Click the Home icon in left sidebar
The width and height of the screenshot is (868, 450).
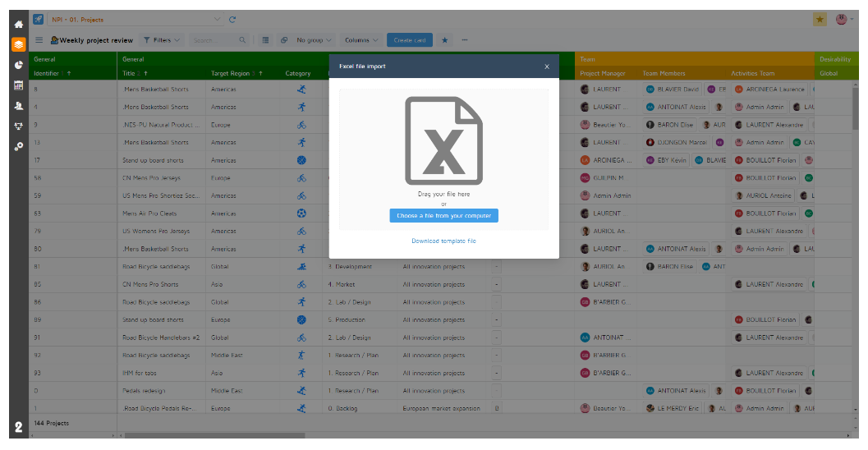click(18, 25)
